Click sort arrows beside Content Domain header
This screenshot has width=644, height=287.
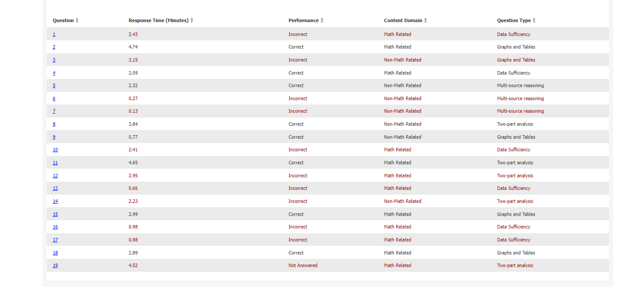point(425,20)
